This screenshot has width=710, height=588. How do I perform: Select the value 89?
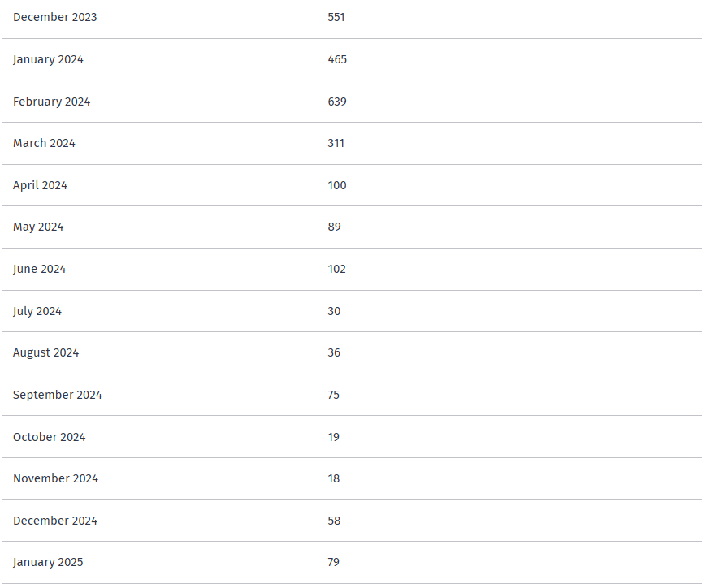point(335,227)
